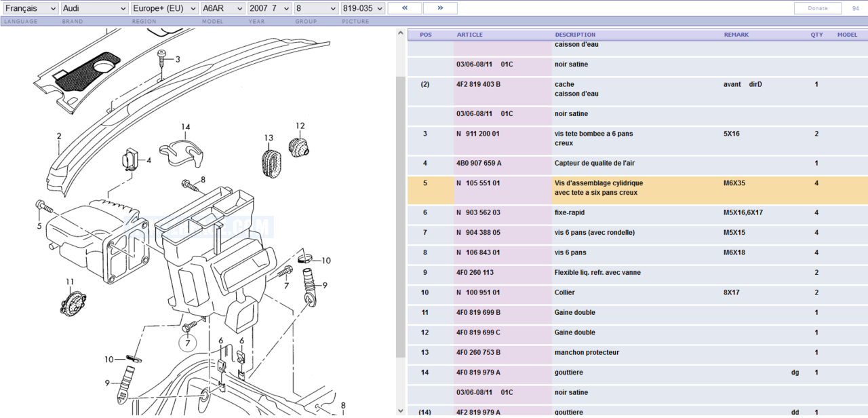
Task: Click callout 13 protective sleeve label
Action: (269, 138)
